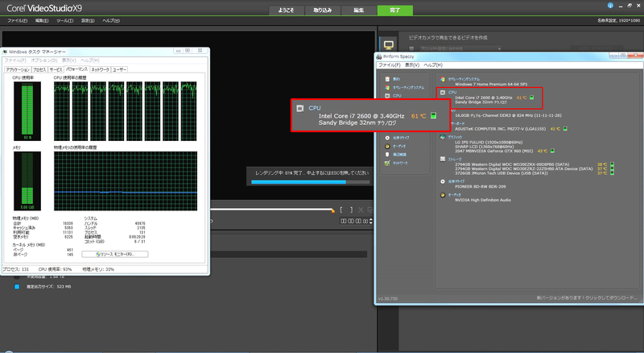Image resolution: width=644 pixels, height=353 pixels.
Task: Click Graphics heading link in Speccy summary
Action: coord(455,137)
